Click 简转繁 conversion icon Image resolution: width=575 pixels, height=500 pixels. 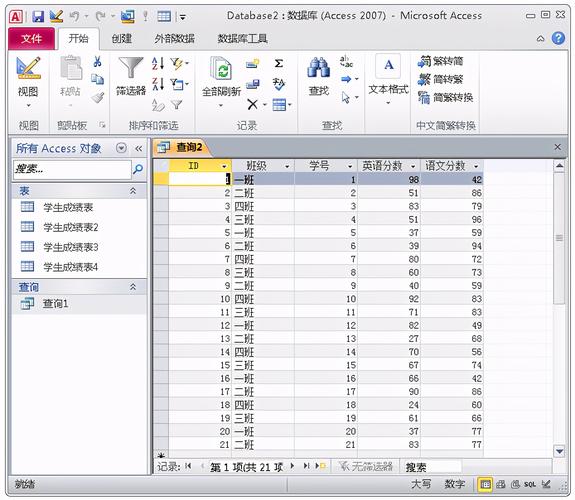440,79
